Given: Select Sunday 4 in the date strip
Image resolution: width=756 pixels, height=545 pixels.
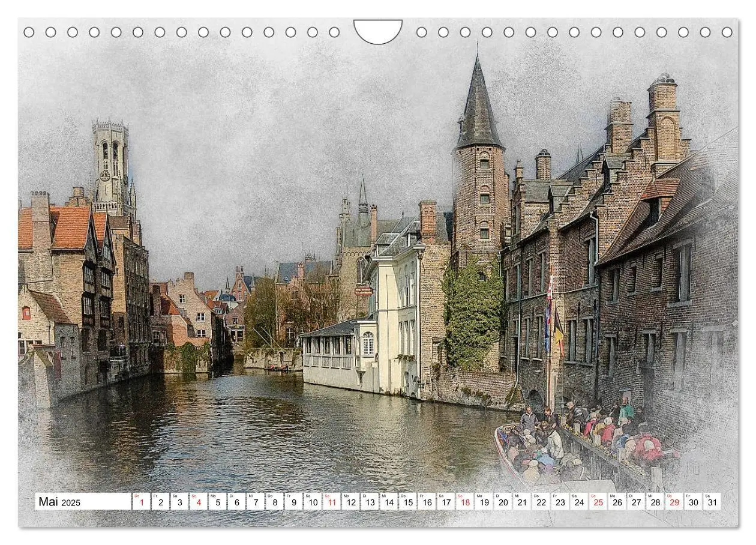Looking at the screenshot, I should (198, 502).
